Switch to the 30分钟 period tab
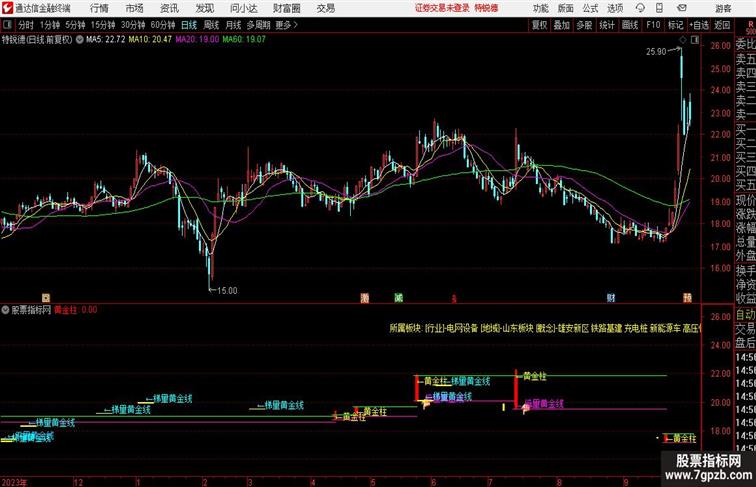The image size is (756, 487). (x=133, y=25)
